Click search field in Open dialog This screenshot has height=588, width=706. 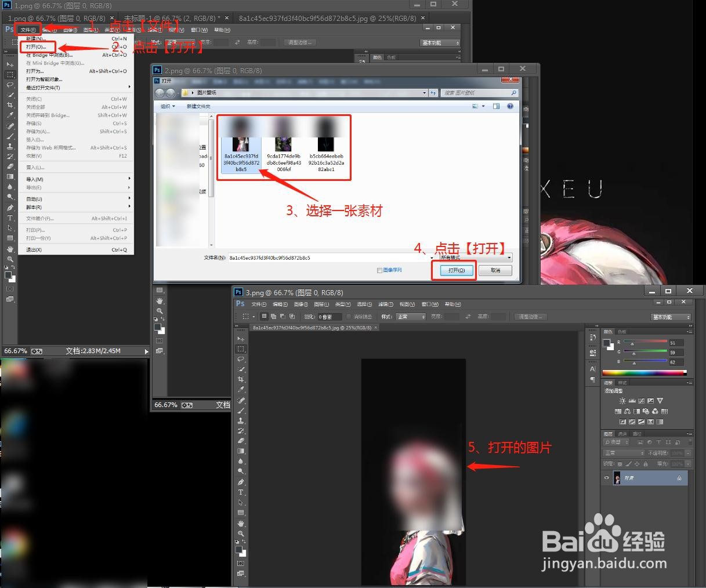point(480,93)
